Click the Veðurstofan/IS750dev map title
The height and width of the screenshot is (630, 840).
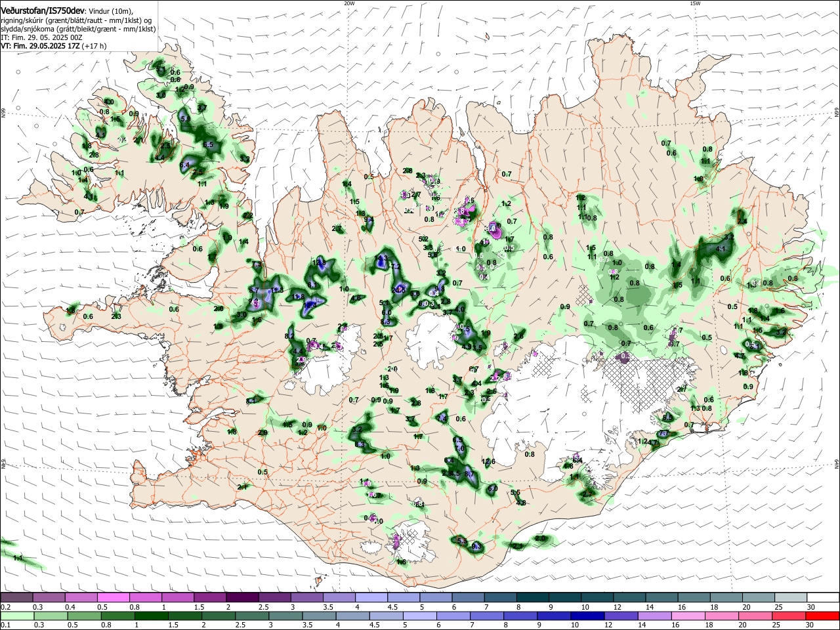[x=43, y=10]
